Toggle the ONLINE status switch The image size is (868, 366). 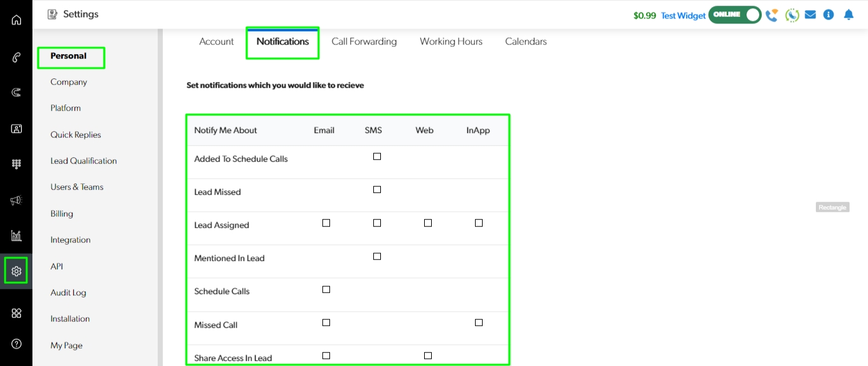(x=735, y=15)
